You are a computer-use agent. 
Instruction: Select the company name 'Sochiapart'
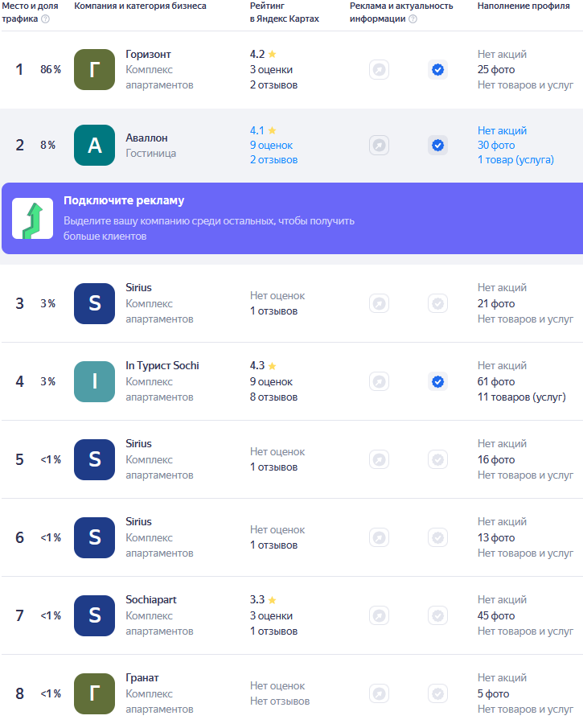(x=151, y=600)
